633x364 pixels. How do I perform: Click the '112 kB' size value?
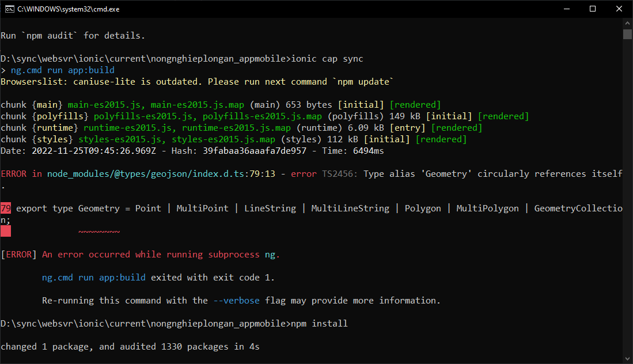(342, 139)
